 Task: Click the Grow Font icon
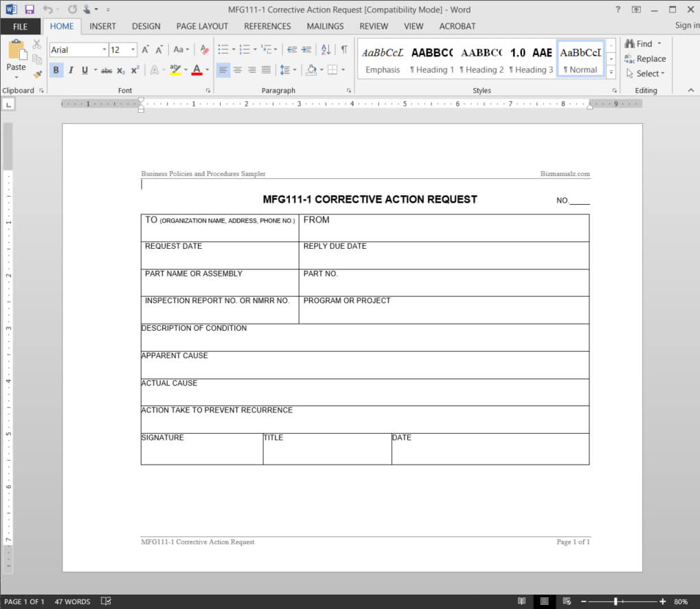145,49
